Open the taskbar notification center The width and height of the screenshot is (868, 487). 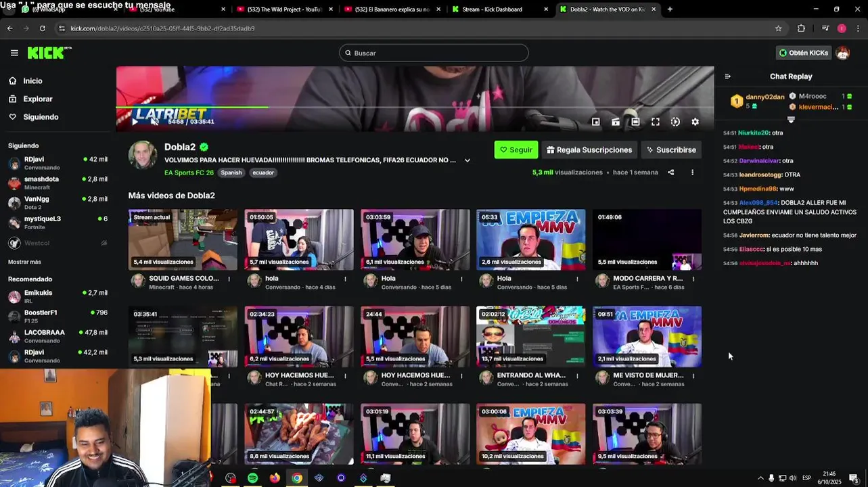click(x=854, y=478)
